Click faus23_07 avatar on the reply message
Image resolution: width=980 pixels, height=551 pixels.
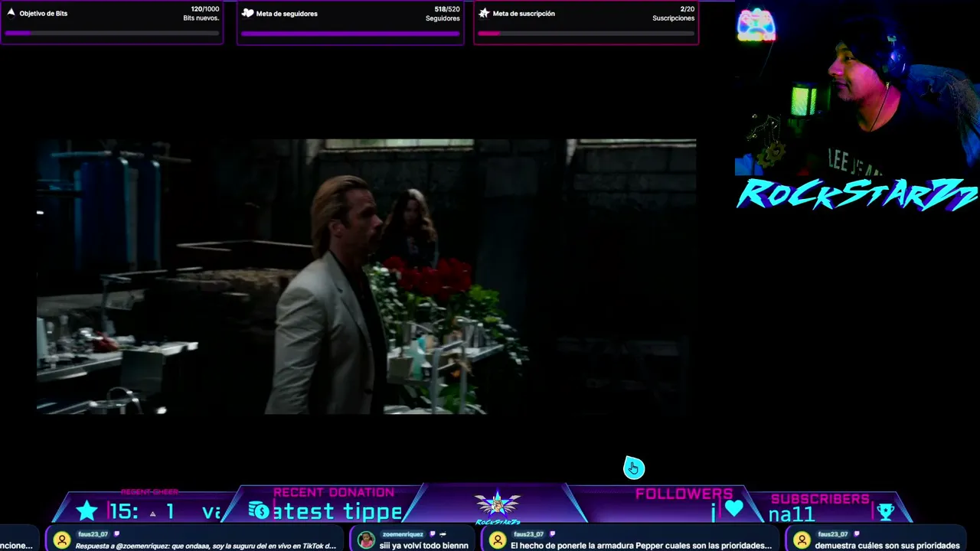pos(62,540)
